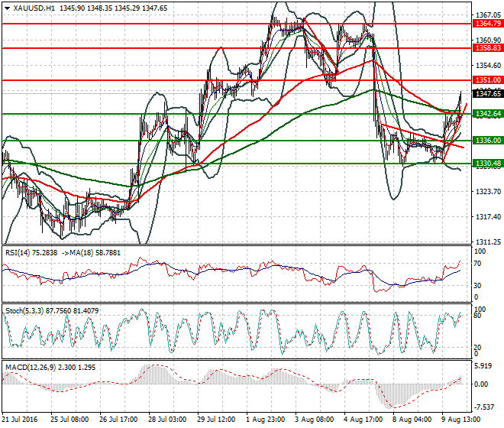Click the 25 Jul 08:00 time label
Screen dimensions: 504x428
point(69,420)
